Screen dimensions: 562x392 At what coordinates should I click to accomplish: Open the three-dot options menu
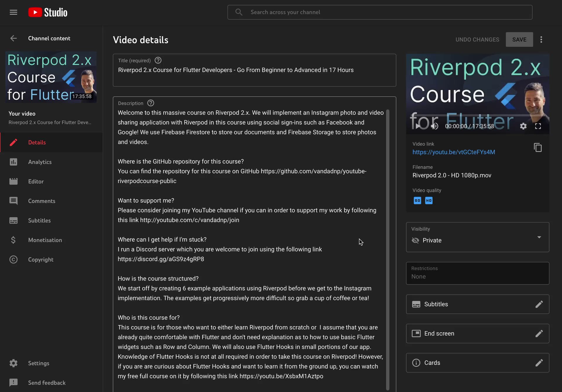[x=541, y=39]
